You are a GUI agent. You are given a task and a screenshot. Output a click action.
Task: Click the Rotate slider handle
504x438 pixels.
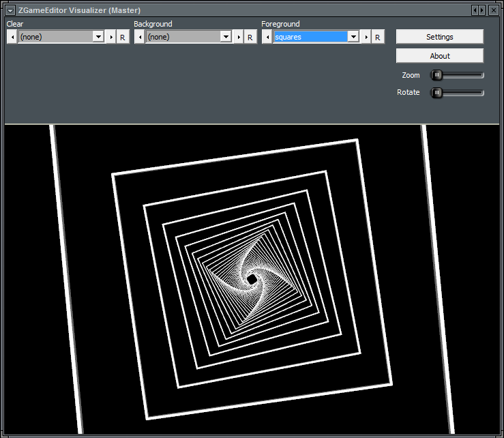coord(436,93)
